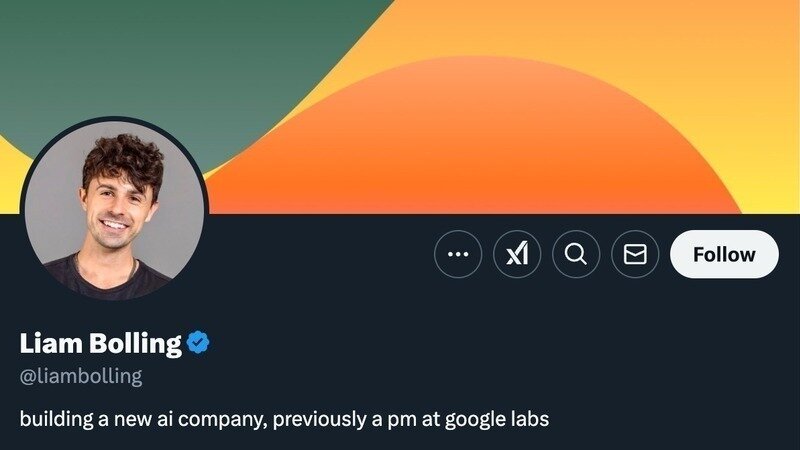Viewport: 800px width, 450px height.
Task: Click the dark area below Follow button
Action: point(724,340)
